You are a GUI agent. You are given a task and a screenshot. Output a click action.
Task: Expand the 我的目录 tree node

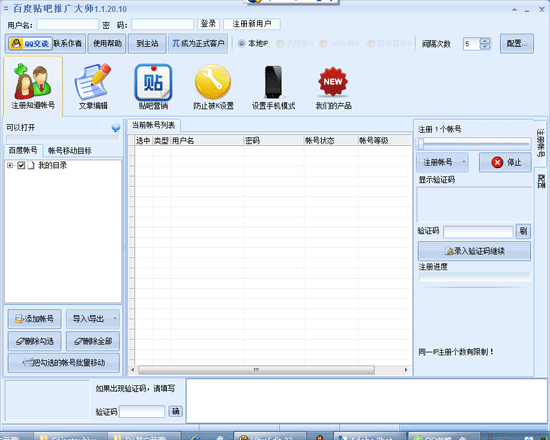pos(10,165)
